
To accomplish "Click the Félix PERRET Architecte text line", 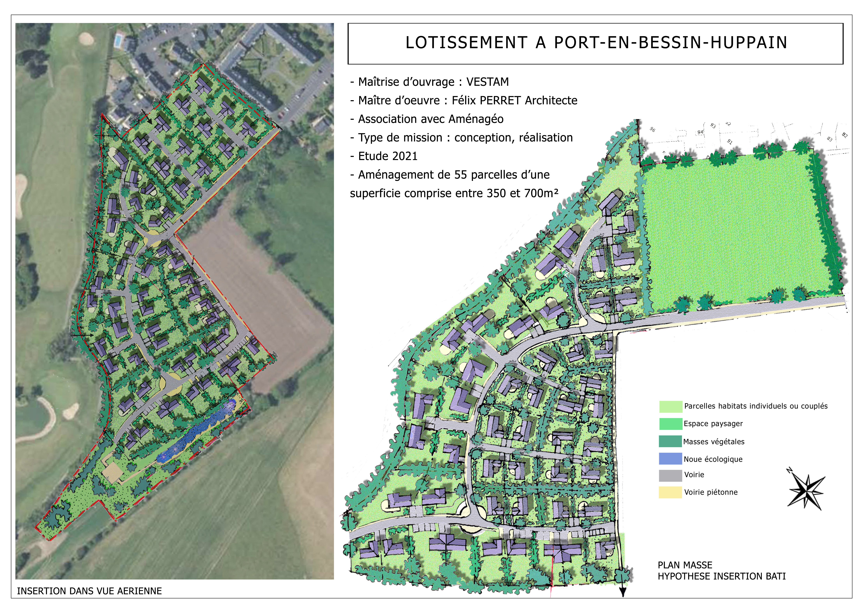I will [464, 101].
